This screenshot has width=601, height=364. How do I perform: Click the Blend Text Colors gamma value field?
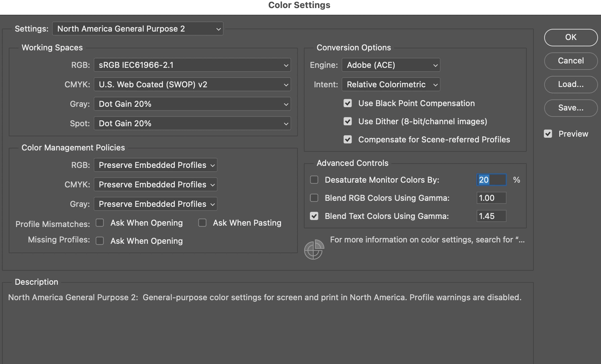[491, 216]
